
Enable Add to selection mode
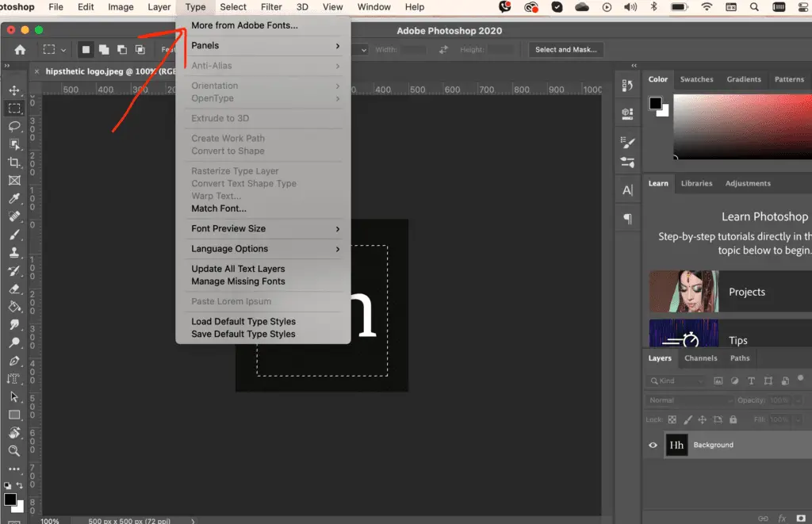click(104, 50)
